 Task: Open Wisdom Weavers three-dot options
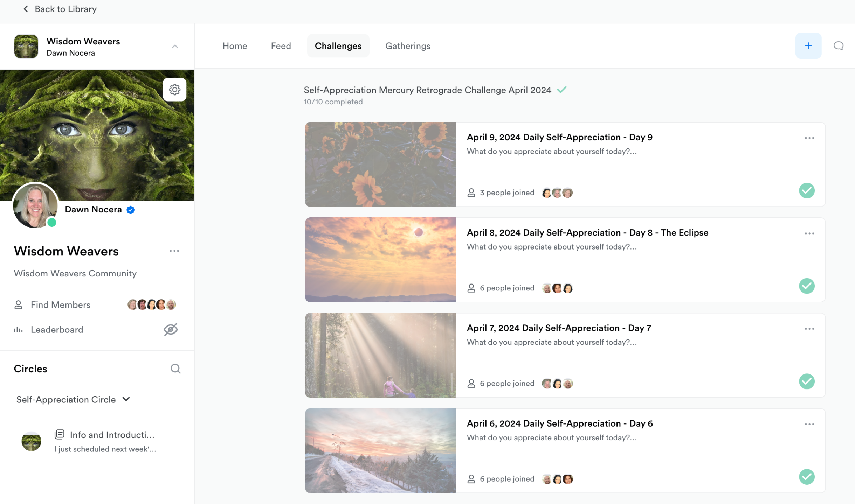pyautogui.click(x=174, y=251)
